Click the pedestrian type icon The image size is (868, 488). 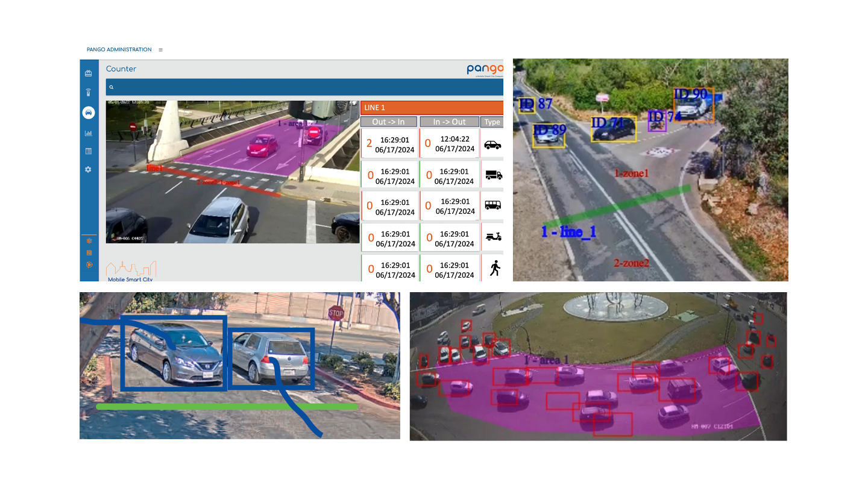coord(495,268)
